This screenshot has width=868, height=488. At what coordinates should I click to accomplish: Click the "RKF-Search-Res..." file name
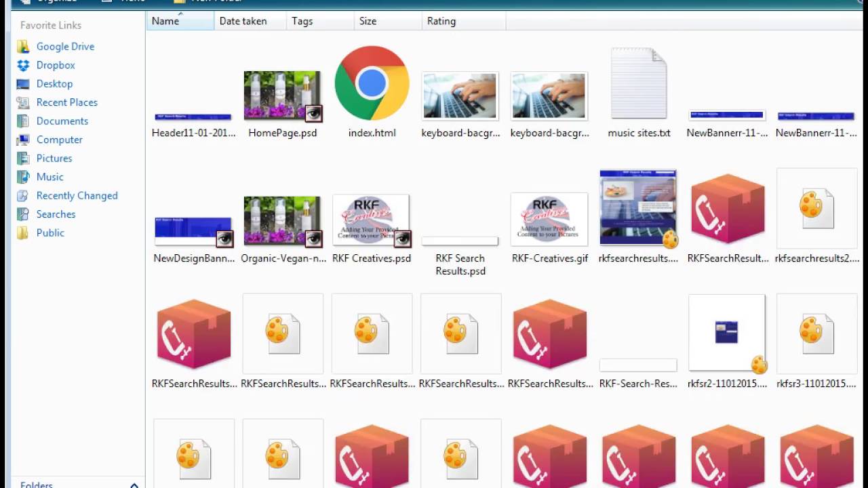pyautogui.click(x=638, y=384)
